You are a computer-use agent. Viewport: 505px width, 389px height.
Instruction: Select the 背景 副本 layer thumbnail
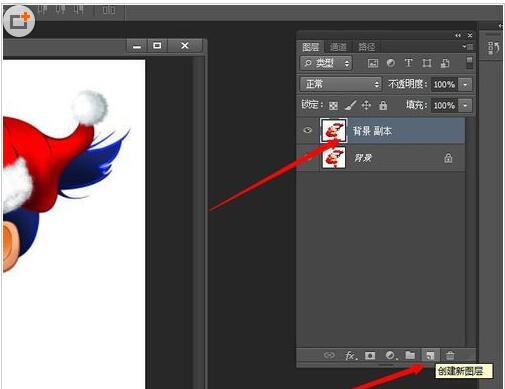(x=334, y=130)
